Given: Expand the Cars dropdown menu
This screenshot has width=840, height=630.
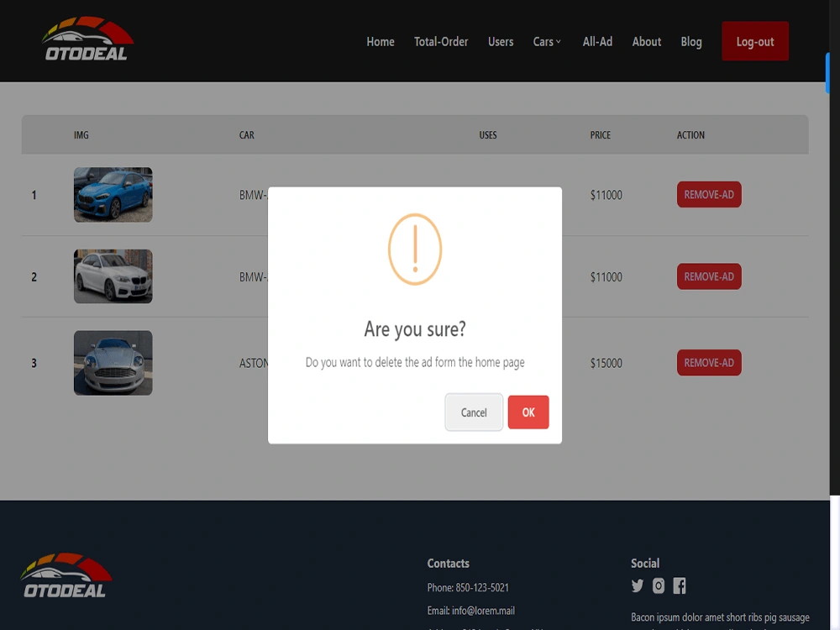Looking at the screenshot, I should point(547,42).
